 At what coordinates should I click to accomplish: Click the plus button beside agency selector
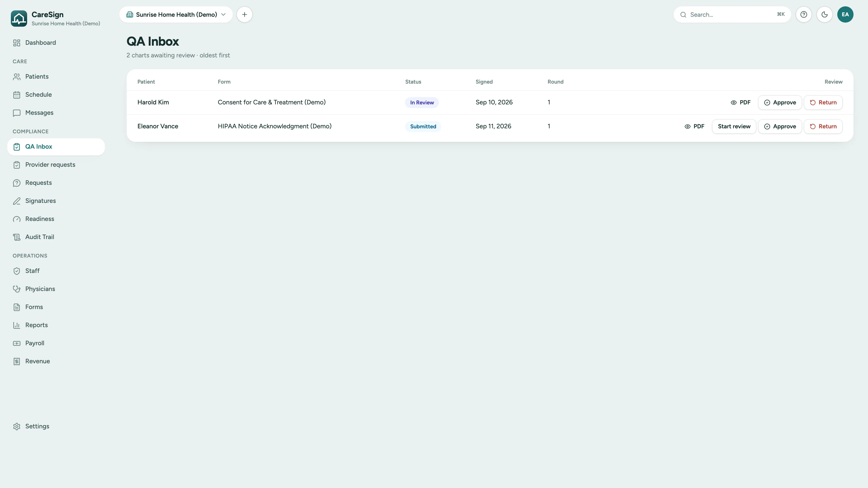coord(245,14)
